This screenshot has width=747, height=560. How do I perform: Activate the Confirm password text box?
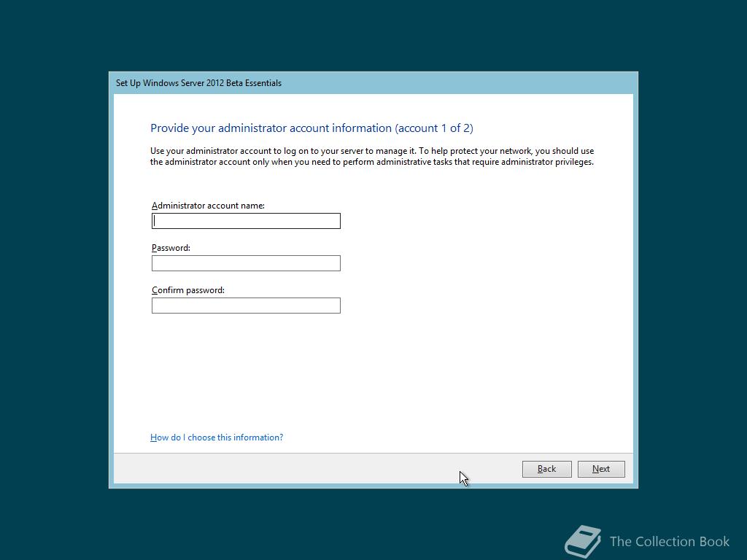[246, 306]
